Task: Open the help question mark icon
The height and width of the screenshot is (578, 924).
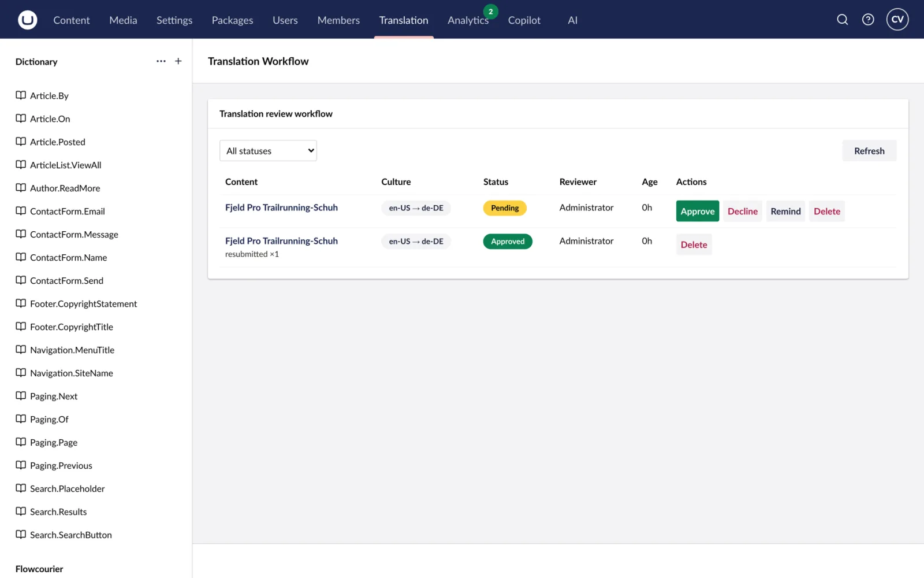Action: (x=868, y=20)
